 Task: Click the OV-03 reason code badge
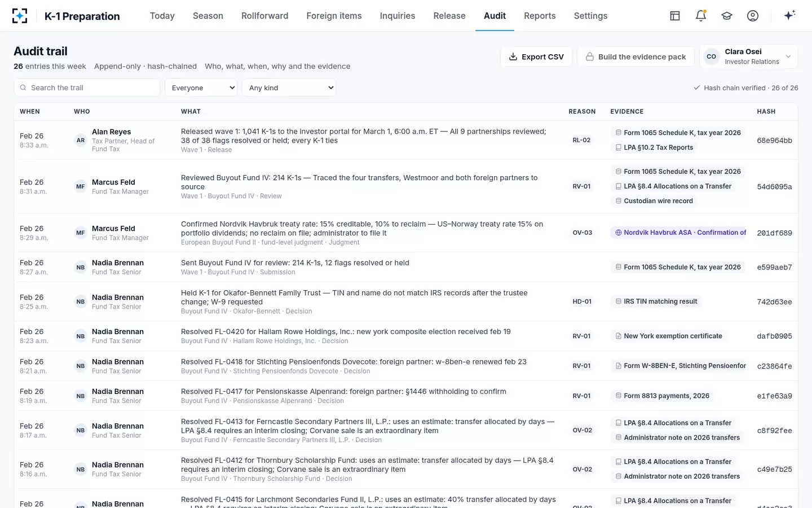[x=582, y=233]
